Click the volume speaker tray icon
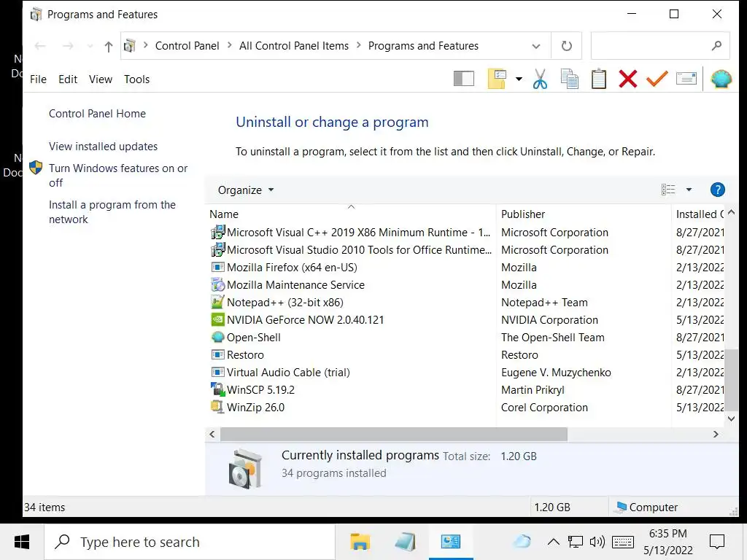 pyautogui.click(x=597, y=542)
